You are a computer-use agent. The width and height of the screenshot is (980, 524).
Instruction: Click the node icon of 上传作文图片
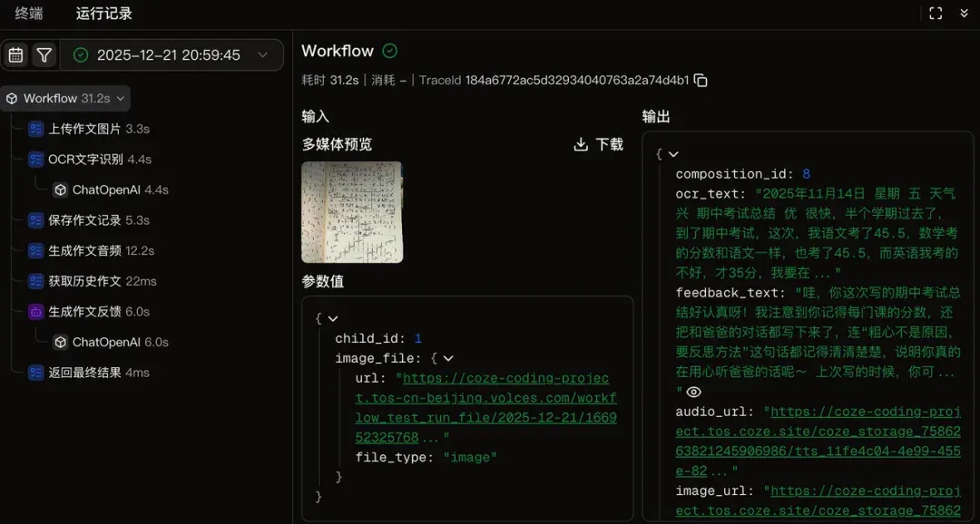35,130
